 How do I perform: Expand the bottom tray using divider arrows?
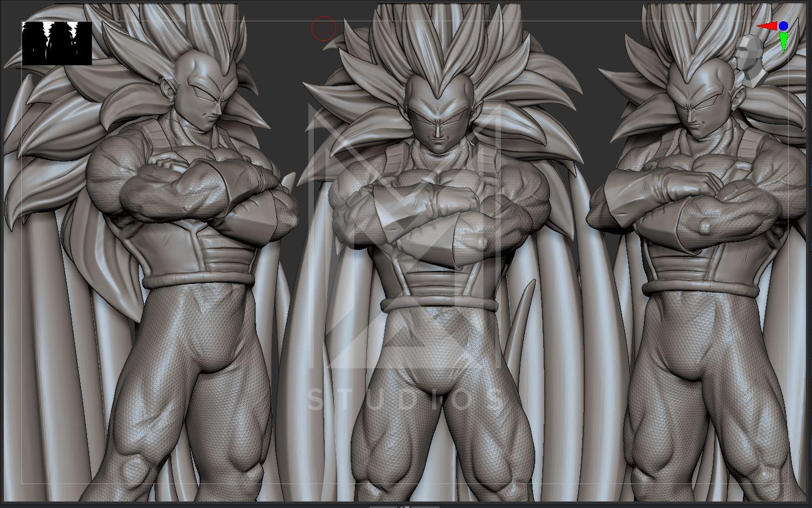[405, 506]
